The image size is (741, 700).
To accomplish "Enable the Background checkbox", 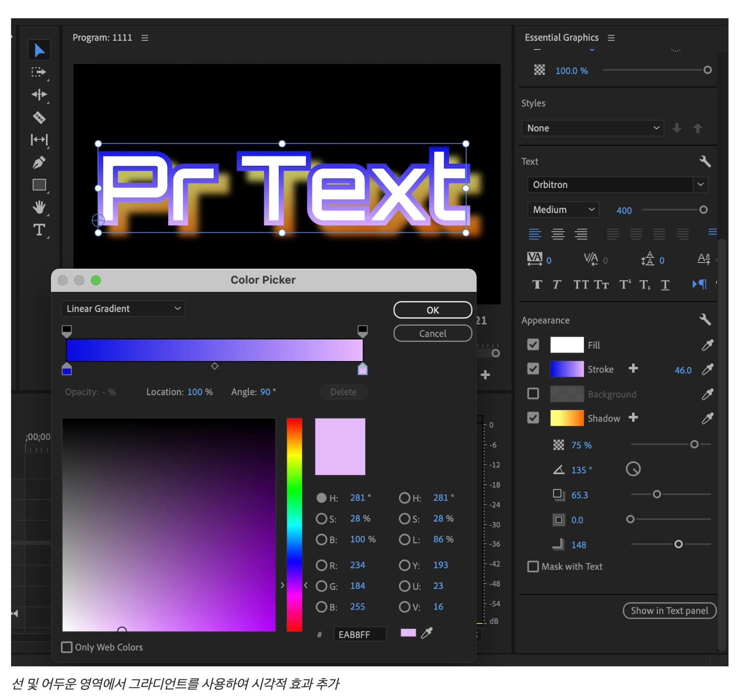I will tap(533, 393).
